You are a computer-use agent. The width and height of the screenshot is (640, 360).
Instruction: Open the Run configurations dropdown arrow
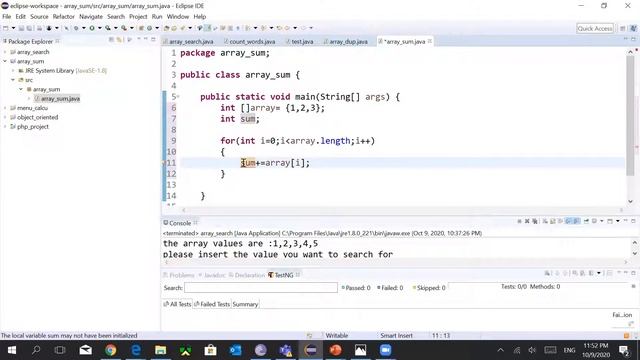[x=100, y=28]
